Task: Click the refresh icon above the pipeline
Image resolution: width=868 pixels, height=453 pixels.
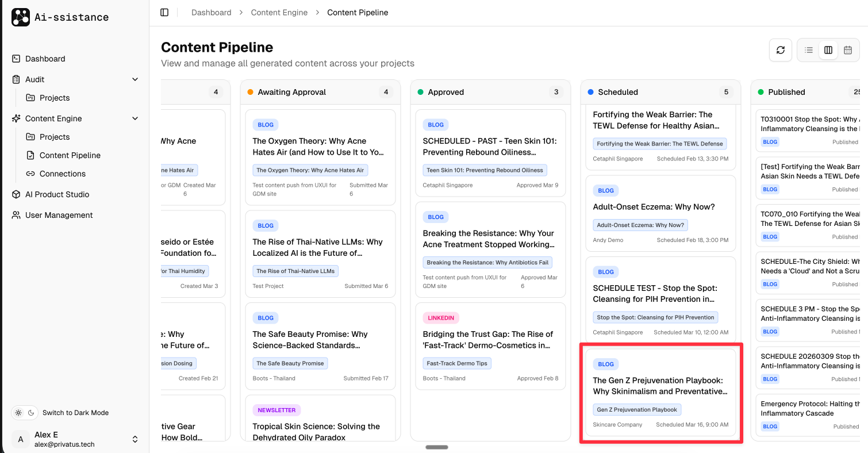Action: pos(781,50)
